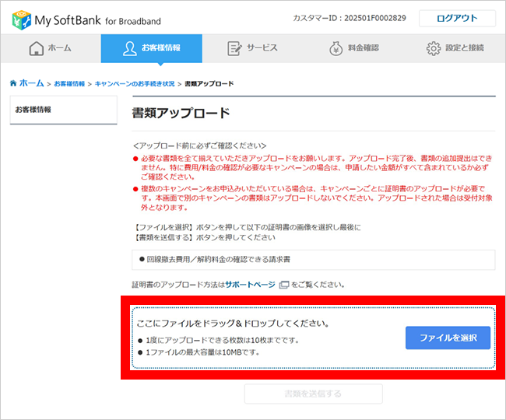Select the person icon on the お客様情報 tab
The height and width of the screenshot is (420, 506).
[130, 48]
